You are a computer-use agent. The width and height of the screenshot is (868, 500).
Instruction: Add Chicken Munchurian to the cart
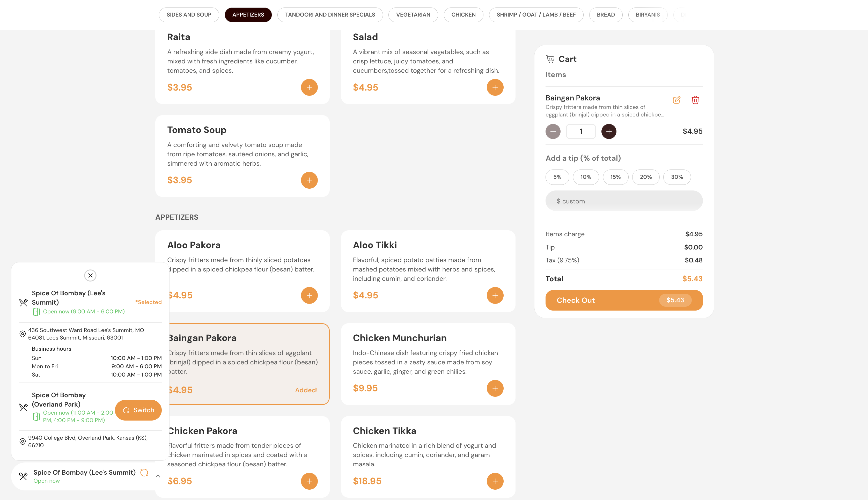tap(495, 388)
